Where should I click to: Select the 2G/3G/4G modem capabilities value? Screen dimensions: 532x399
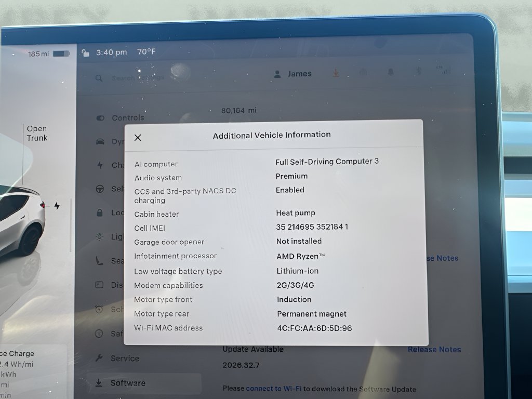[x=295, y=285]
